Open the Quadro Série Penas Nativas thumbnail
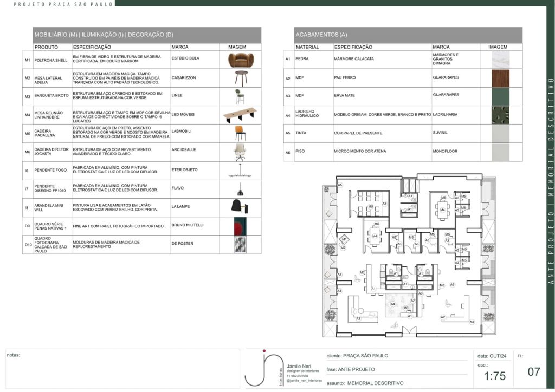The height and width of the screenshot is (392, 555). [240, 226]
